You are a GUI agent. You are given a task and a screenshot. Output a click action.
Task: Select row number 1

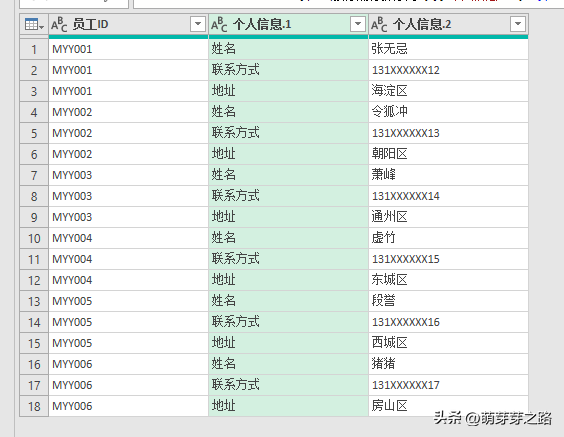(34, 49)
